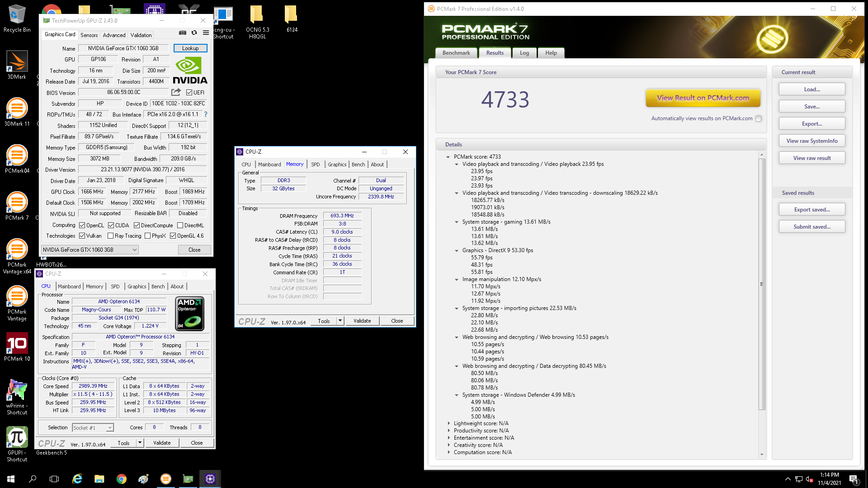Image resolution: width=868 pixels, height=488 pixels.
Task: Open the Help tab in PCMark 7
Action: tap(551, 53)
